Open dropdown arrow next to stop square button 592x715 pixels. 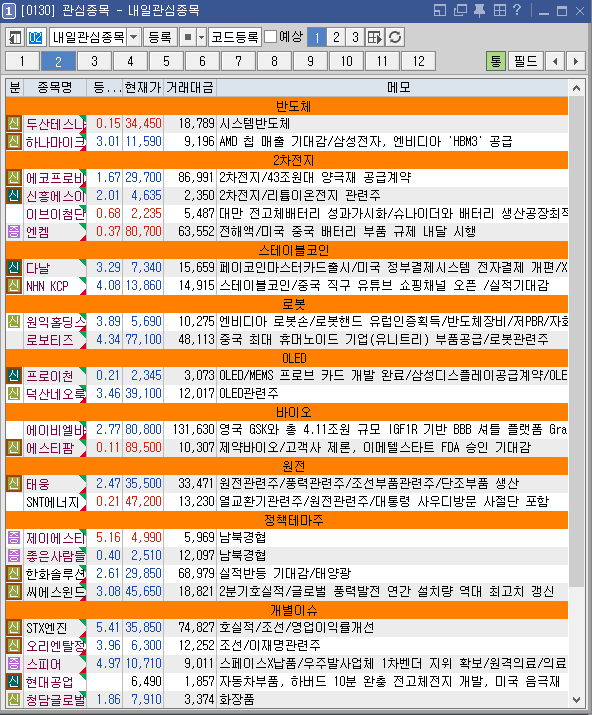[x=201, y=37]
